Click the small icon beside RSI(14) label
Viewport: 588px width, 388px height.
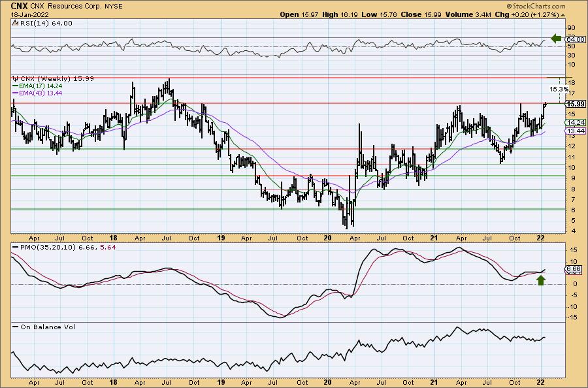pyautogui.click(x=14, y=23)
